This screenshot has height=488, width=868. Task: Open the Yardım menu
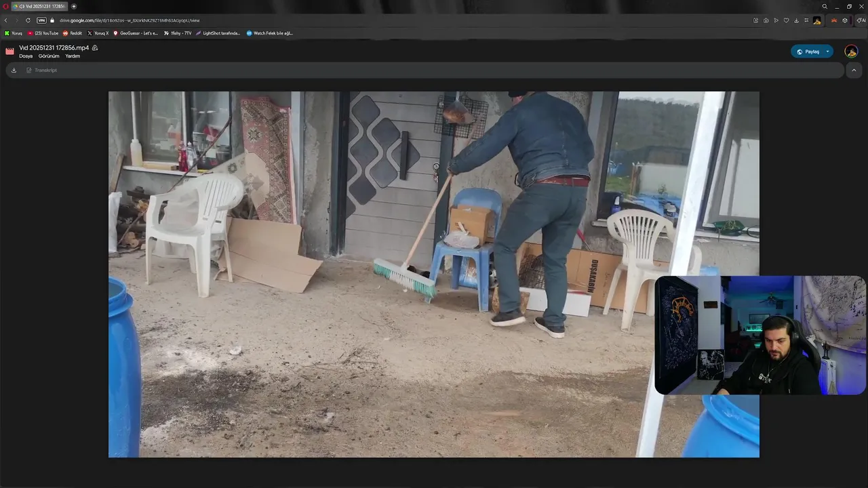click(x=73, y=56)
